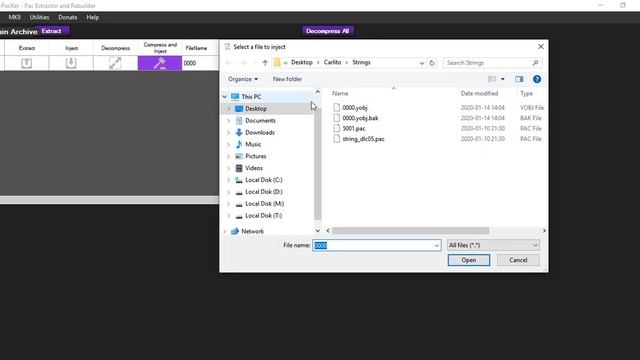The height and width of the screenshot is (360, 640).
Task: Toggle the preview pane icon
Action: (519, 79)
